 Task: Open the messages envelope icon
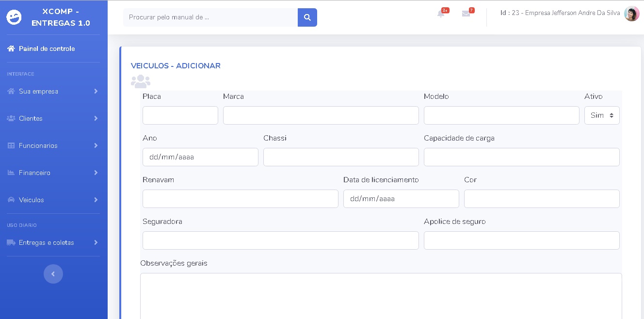[x=466, y=14]
